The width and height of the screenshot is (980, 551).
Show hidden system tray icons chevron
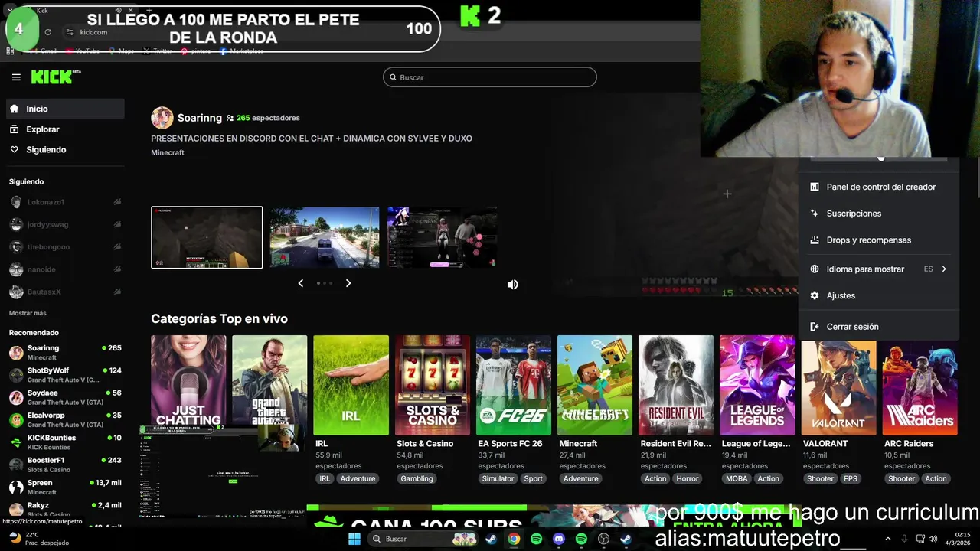(888, 539)
